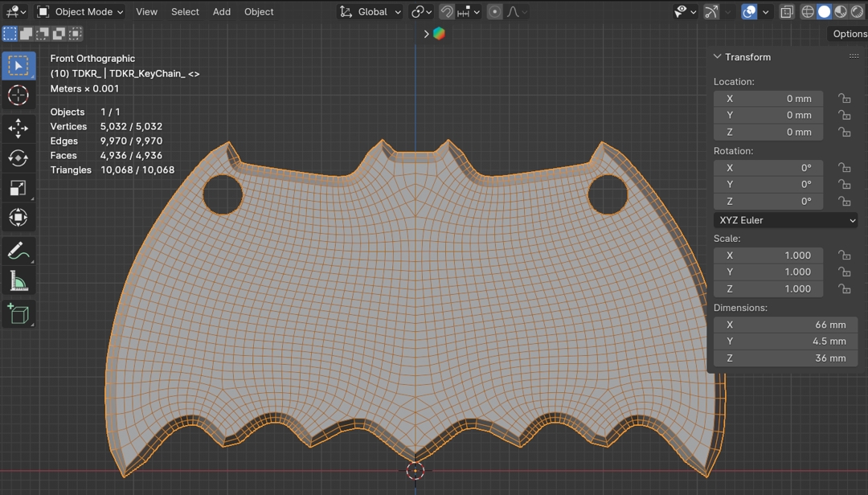Image resolution: width=868 pixels, height=495 pixels.
Task: Select the Measure tool
Action: click(x=18, y=280)
